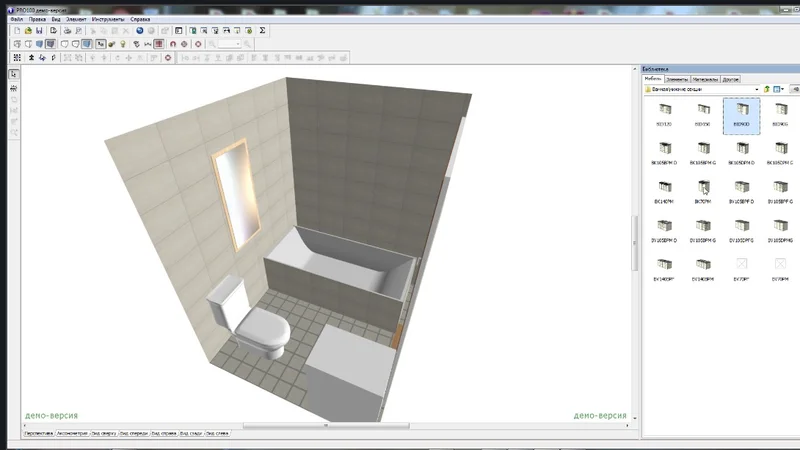Open the Инструменты menu
This screenshot has height=450, width=800.
coord(108,19)
